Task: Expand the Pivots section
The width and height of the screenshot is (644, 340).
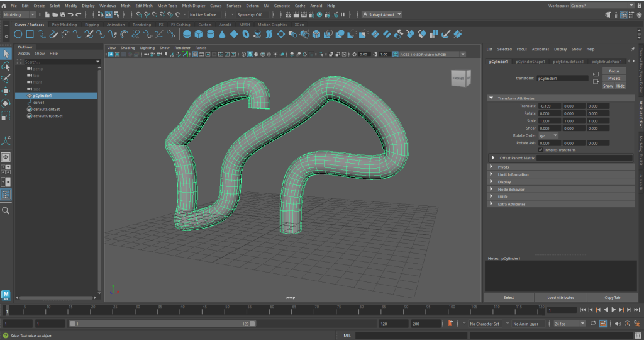Action: pyautogui.click(x=503, y=167)
